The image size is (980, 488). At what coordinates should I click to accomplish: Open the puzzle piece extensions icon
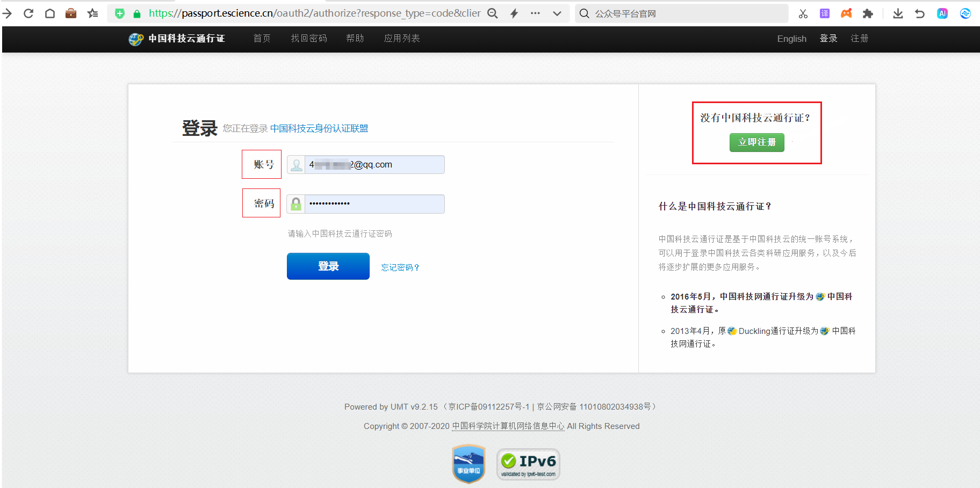click(868, 13)
